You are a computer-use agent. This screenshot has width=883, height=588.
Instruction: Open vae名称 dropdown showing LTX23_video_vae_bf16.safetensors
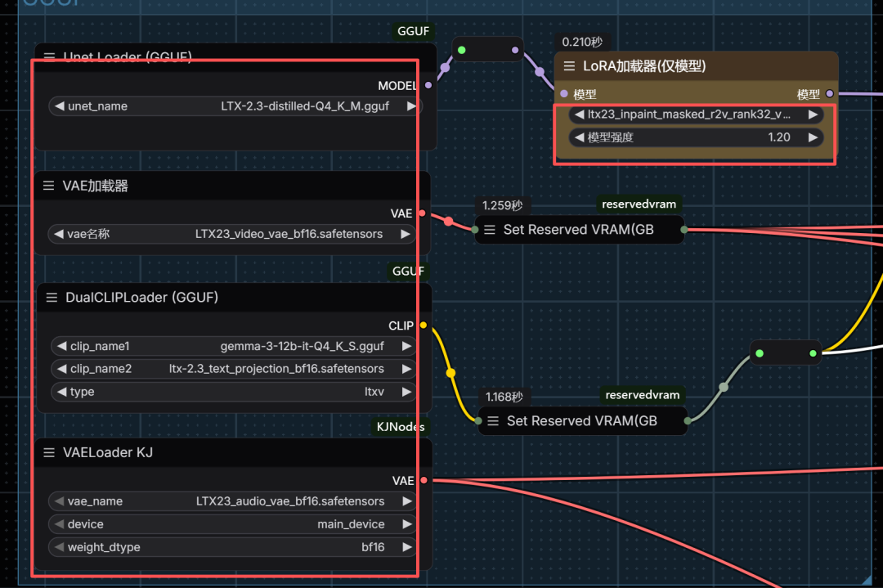pyautogui.click(x=232, y=234)
